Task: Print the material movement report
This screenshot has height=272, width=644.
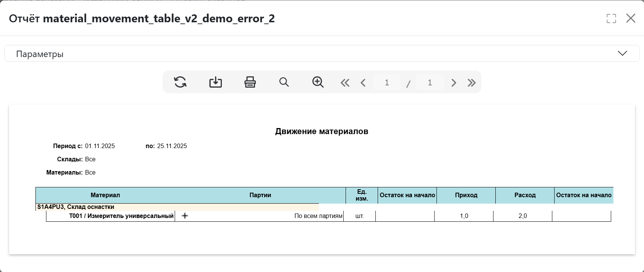Action: pos(250,82)
